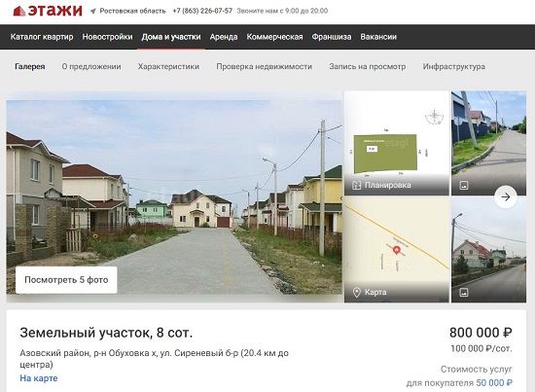This screenshot has height=392, width=535.
Task: Click the 50 000 ₽ service cost link
Action: point(494,383)
